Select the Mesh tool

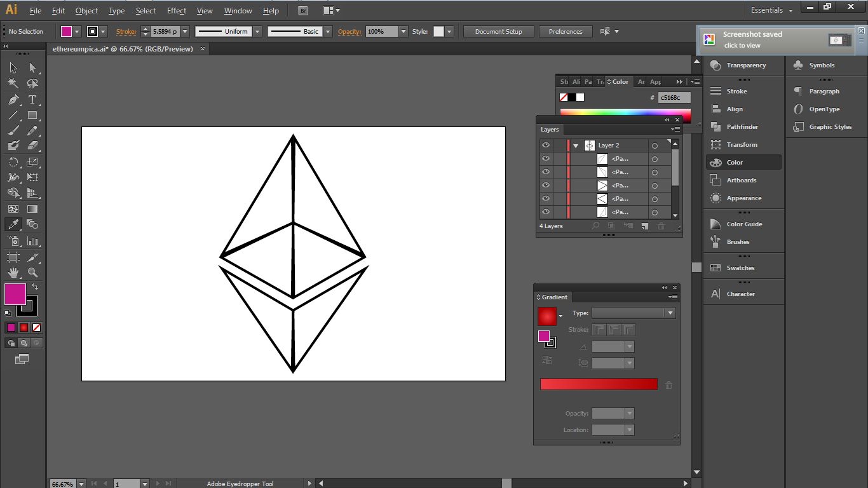(x=13, y=209)
